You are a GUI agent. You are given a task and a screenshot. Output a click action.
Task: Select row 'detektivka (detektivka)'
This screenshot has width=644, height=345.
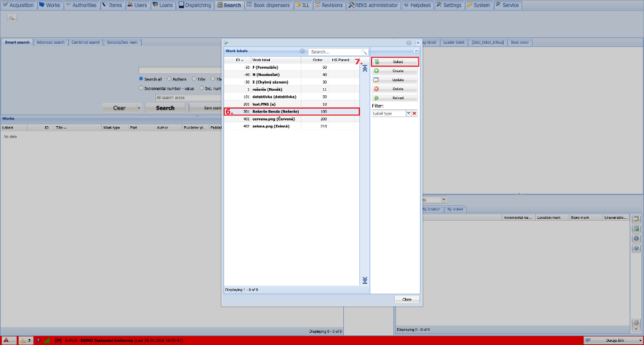(x=291, y=97)
